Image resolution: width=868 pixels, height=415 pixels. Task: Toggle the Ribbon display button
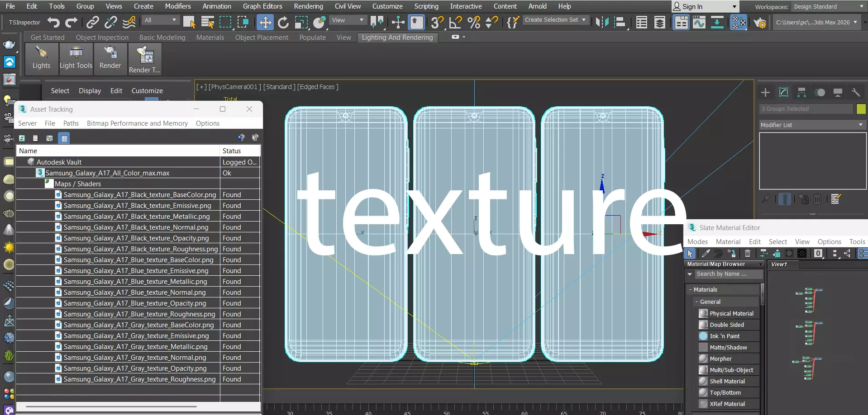point(681,22)
